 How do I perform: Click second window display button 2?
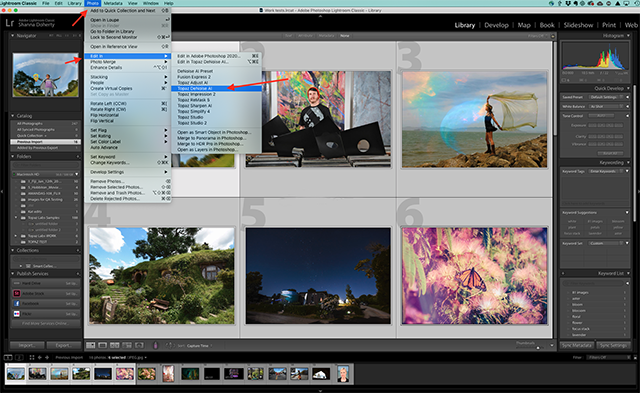tap(19, 357)
